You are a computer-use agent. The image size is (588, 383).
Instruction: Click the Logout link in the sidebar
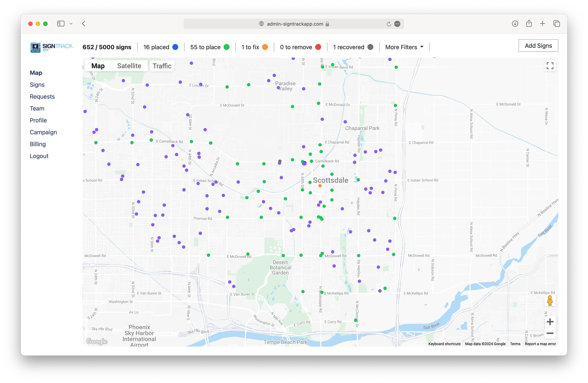[39, 156]
